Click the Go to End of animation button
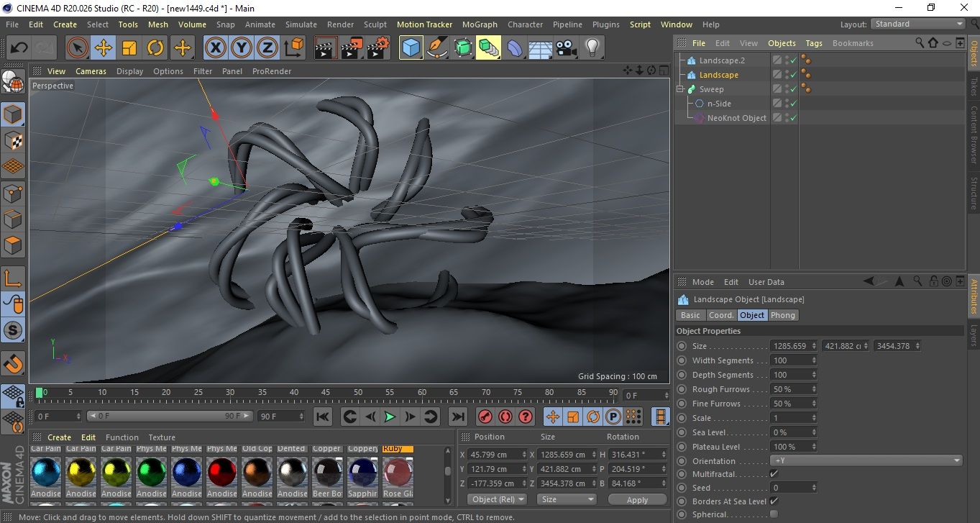 pos(457,417)
